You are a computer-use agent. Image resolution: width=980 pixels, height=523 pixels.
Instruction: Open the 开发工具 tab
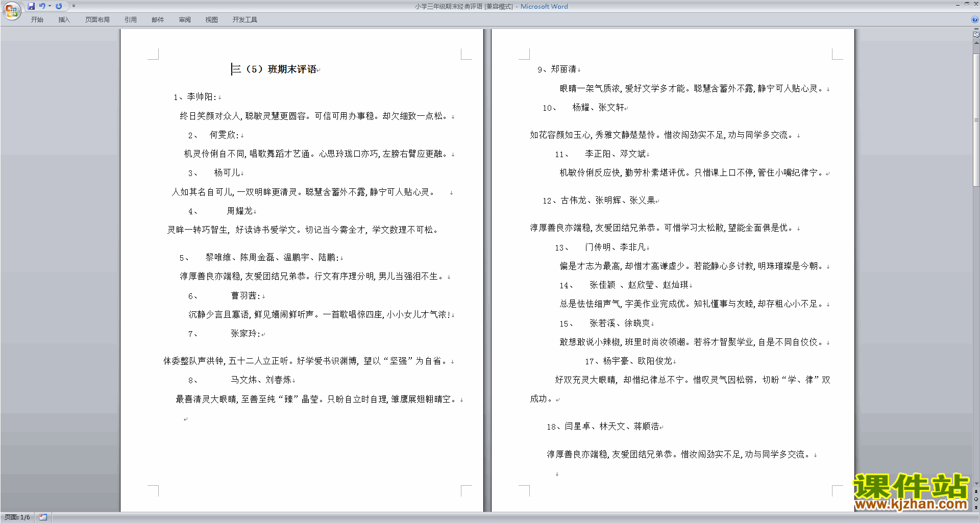point(245,20)
